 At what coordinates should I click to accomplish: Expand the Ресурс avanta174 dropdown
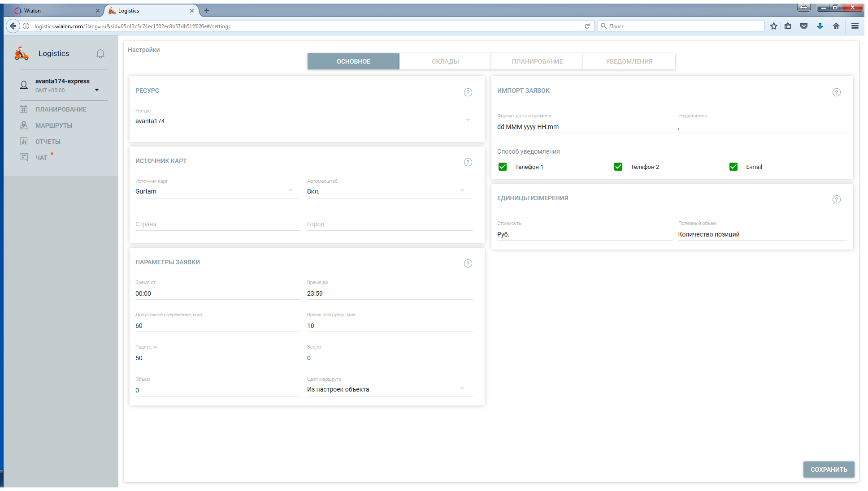(468, 121)
